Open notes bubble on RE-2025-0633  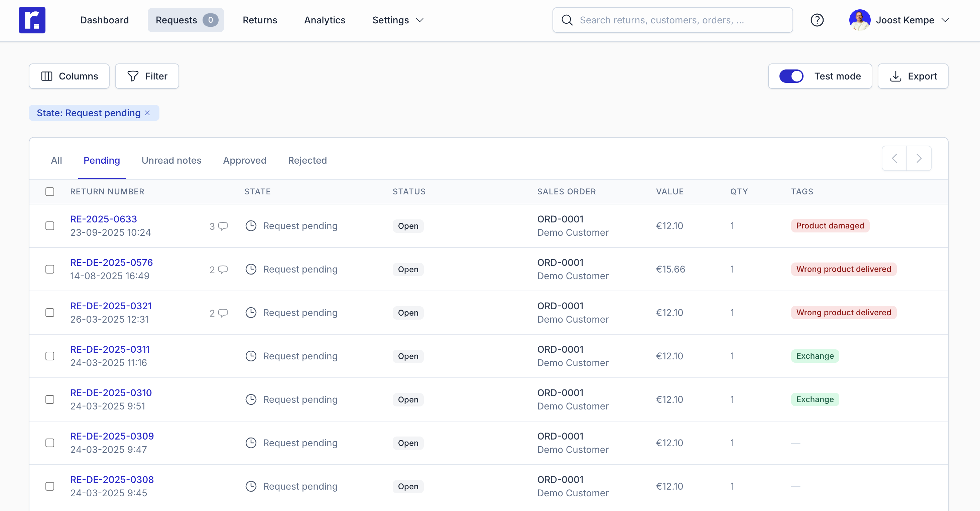click(x=223, y=226)
